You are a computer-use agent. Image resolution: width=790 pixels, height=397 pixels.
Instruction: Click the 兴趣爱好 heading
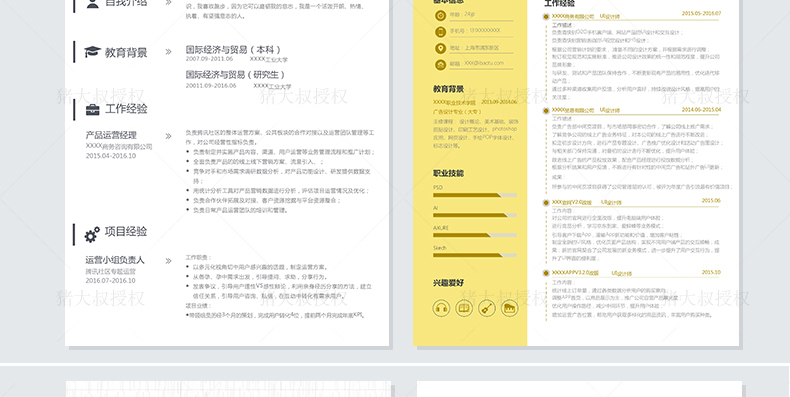coord(448,283)
